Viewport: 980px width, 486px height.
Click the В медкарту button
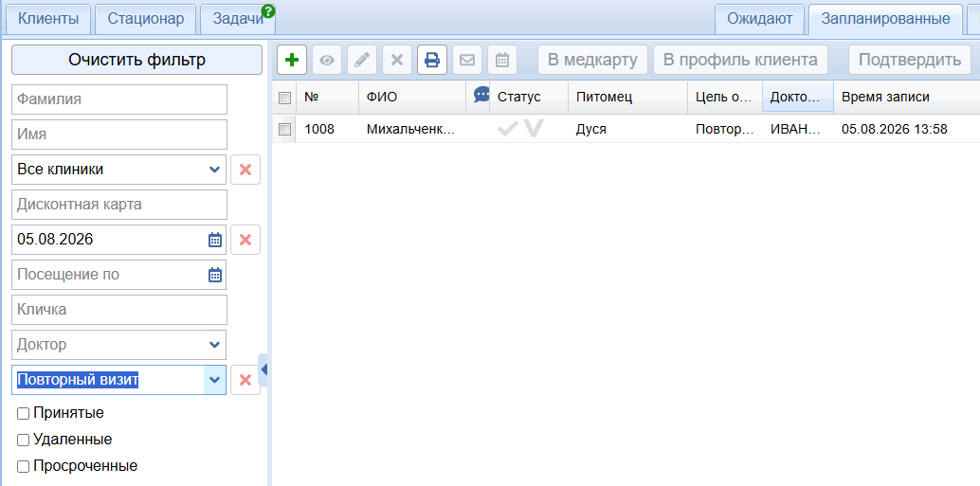(x=592, y=60)
